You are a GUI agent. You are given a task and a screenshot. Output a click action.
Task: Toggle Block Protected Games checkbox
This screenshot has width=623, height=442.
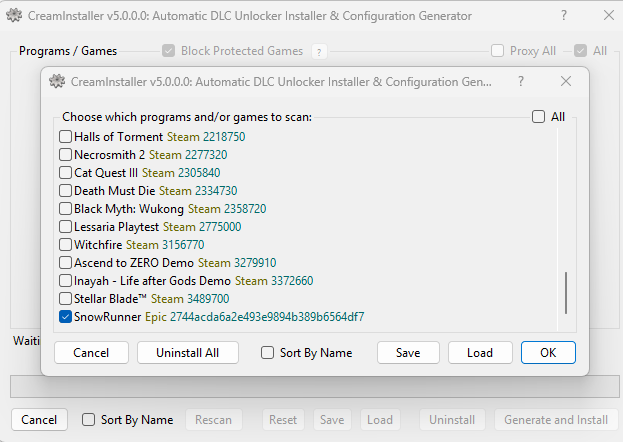(x=168, y=51)
